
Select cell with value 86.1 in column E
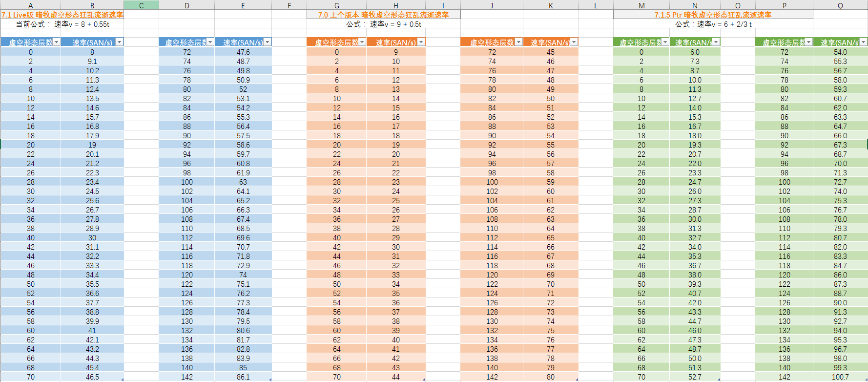243,377
